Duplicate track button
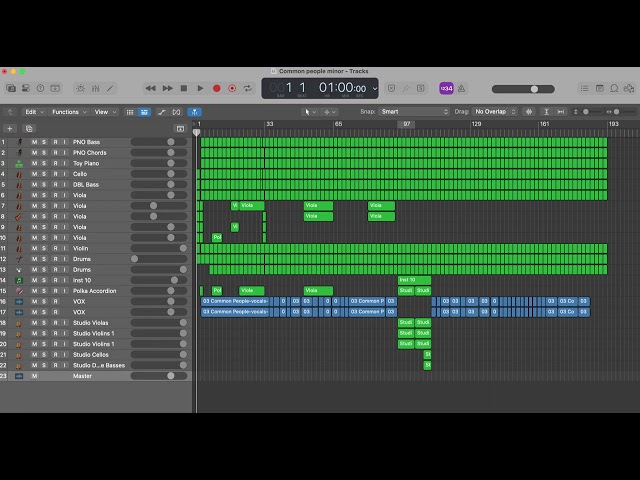Image resolution: width=640 pixels, height=480 pixels. pyautogui.click(x=29, y=129)
